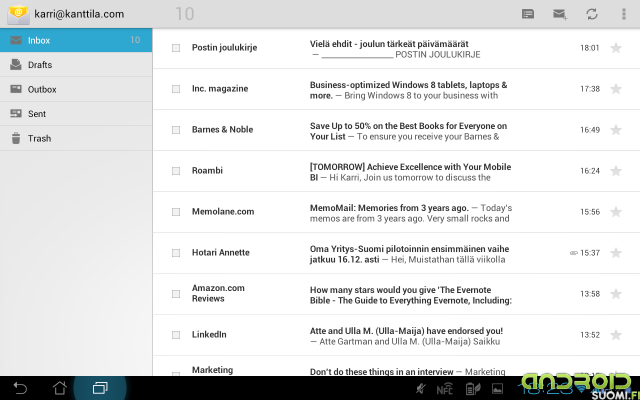This screenshot has width=640, height=400.
Task: Open 'Don't do these things' email
Action: click(396, 366)
